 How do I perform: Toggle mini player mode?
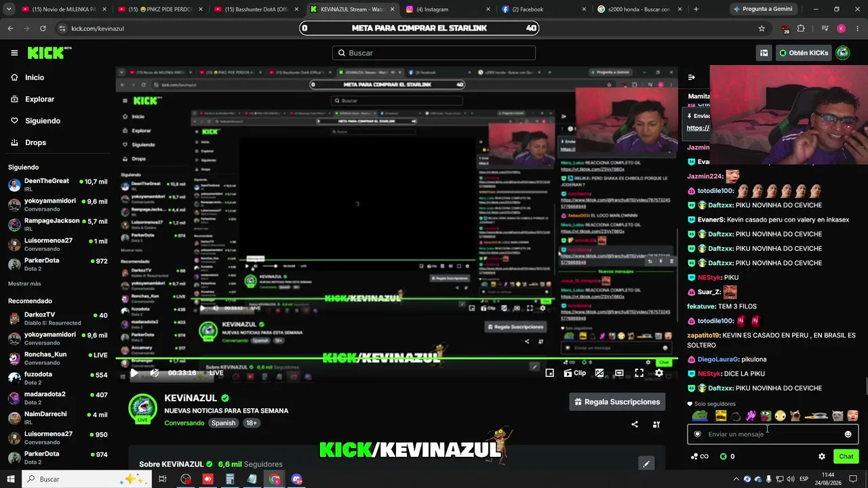coord(550,373)
